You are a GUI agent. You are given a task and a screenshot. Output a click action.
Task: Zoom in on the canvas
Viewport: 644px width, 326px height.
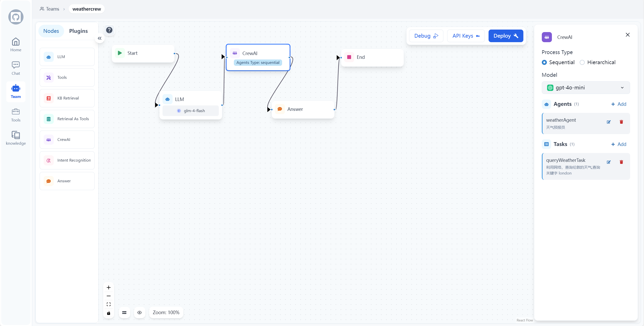[x=109, y=287]
